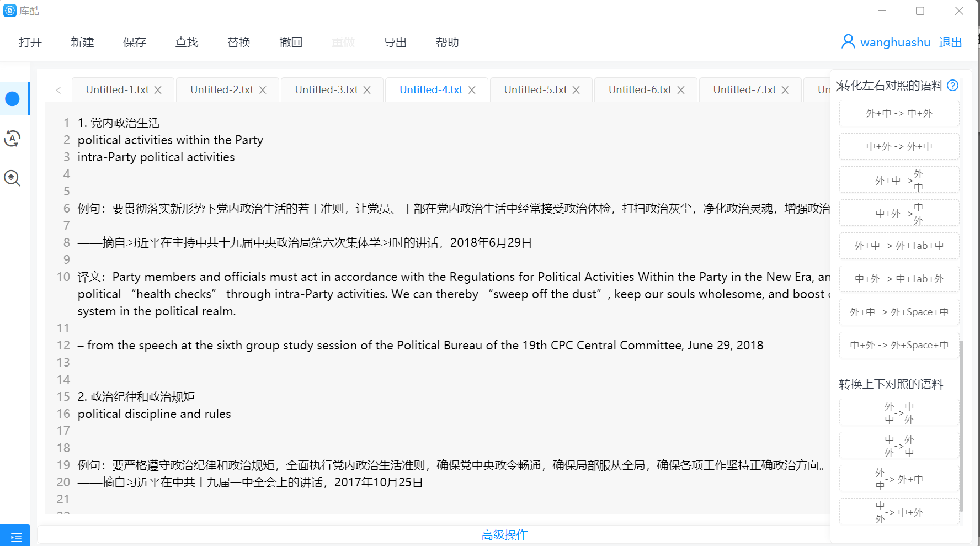980x546 pixels.
Task: Click the 中+外 -> 中+Tab+外 button
Action: click(x=899, y=279)
